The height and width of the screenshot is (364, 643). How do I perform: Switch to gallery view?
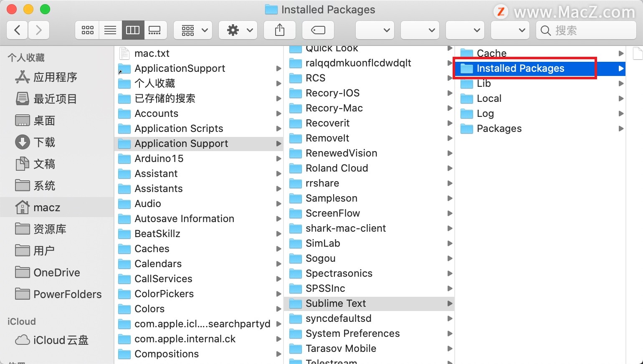[155, 30]
